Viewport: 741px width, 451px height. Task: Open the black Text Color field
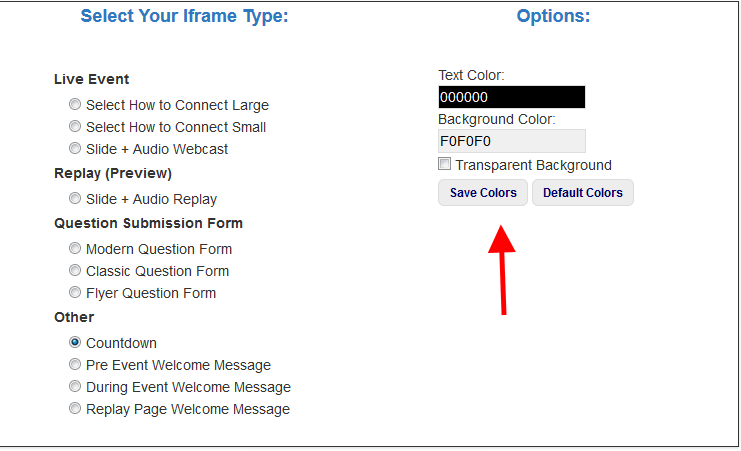[512, 97]
